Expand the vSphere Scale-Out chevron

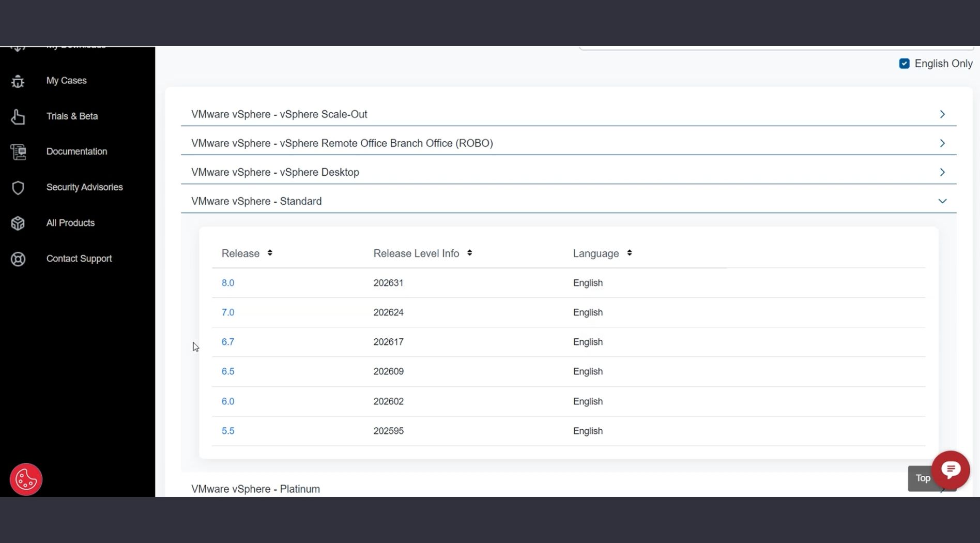(942, 114)
